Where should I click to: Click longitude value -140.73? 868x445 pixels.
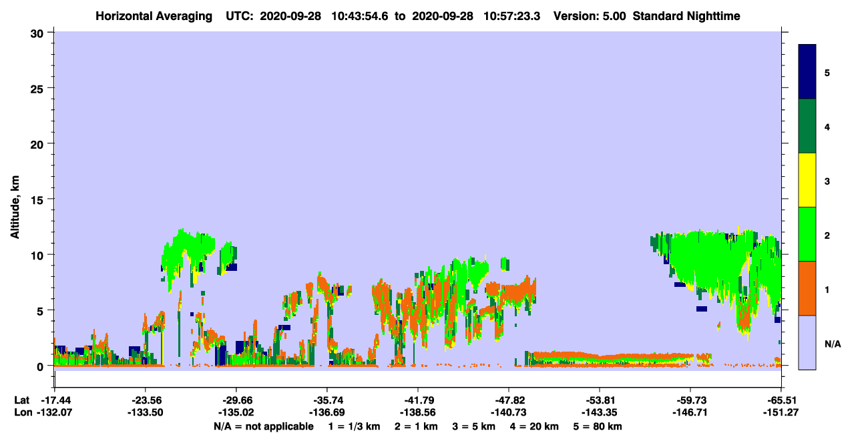tap(509, 413)
